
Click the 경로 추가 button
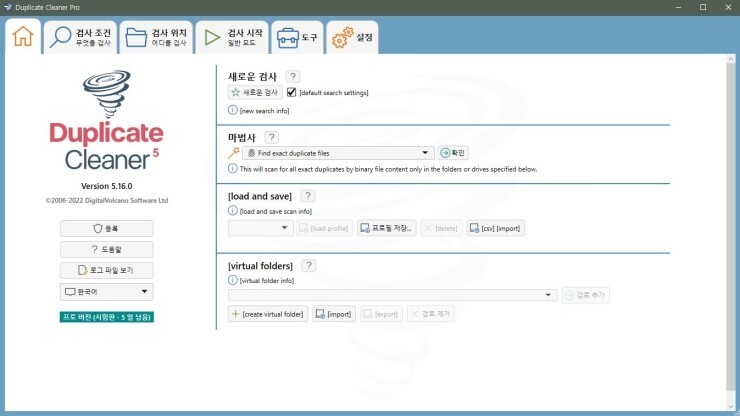(585, 295)
